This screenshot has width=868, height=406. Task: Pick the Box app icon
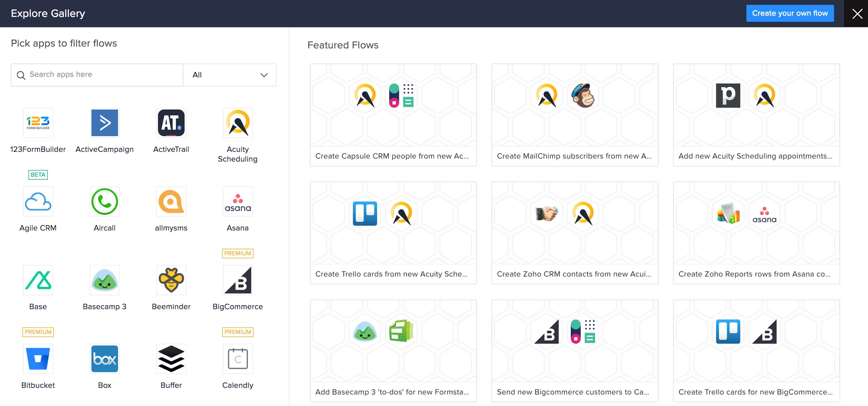click(104, 359)
